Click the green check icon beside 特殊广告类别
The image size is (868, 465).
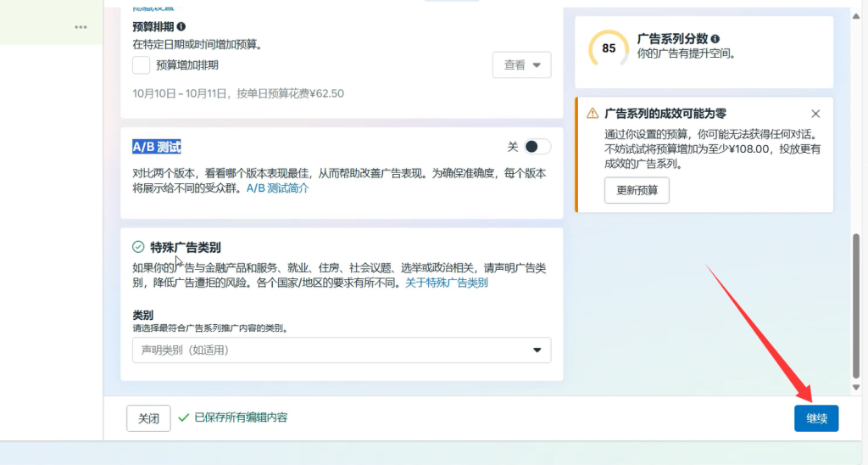click(138, 247)
